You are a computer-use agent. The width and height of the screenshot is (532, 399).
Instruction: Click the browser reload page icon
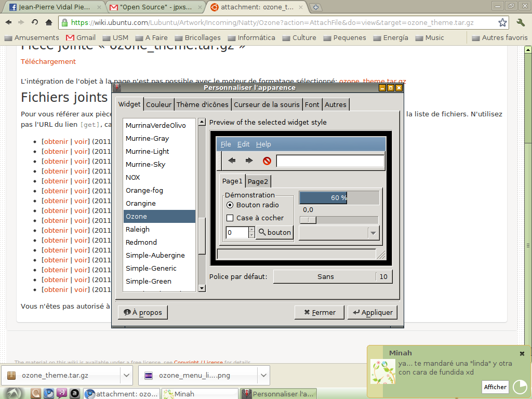[35, 22]
